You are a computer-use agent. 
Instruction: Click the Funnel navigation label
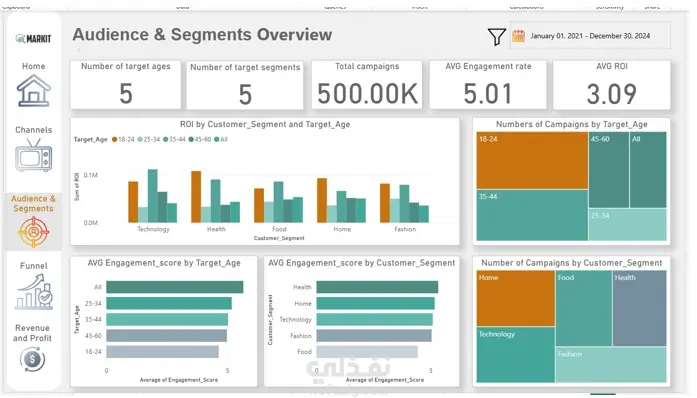coord(34,266)
